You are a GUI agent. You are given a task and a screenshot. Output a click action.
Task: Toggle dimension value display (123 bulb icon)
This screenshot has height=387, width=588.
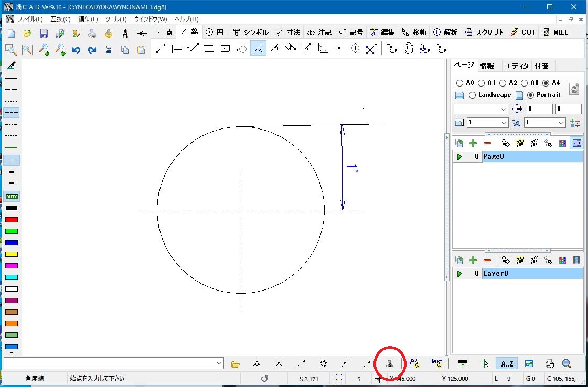click(x=414, y=363)
